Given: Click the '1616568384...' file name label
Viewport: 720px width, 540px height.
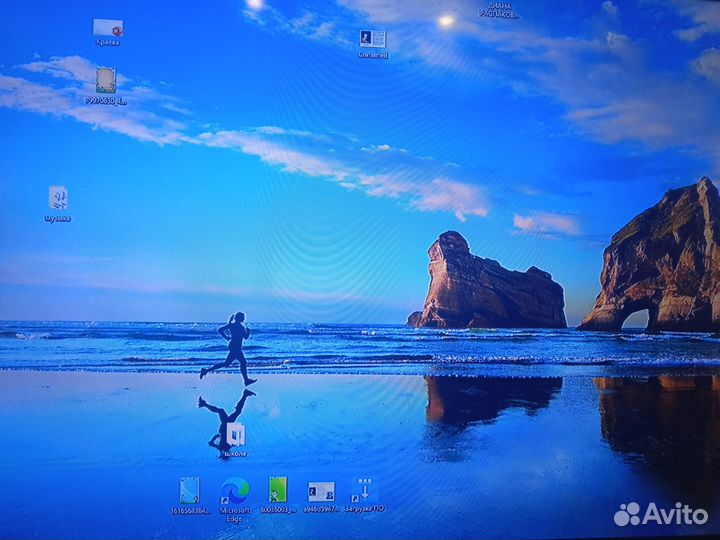Looking at the screenshot, I should tap(190, 510).
